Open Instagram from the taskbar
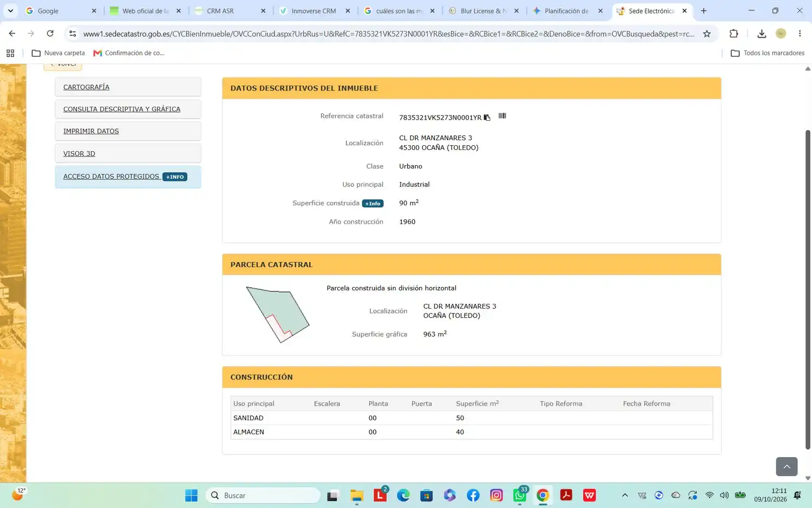This screenshot has height=508, width=812. (x=496, y=496)
